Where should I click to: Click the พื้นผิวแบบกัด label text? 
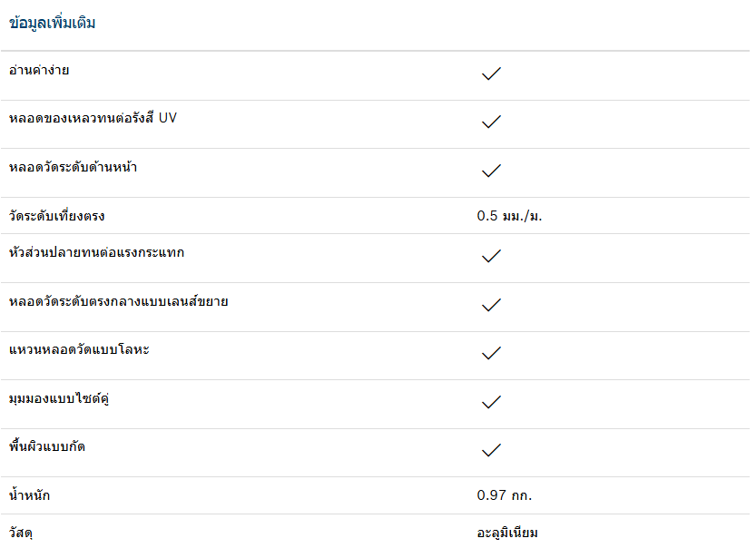click(47, 446)
